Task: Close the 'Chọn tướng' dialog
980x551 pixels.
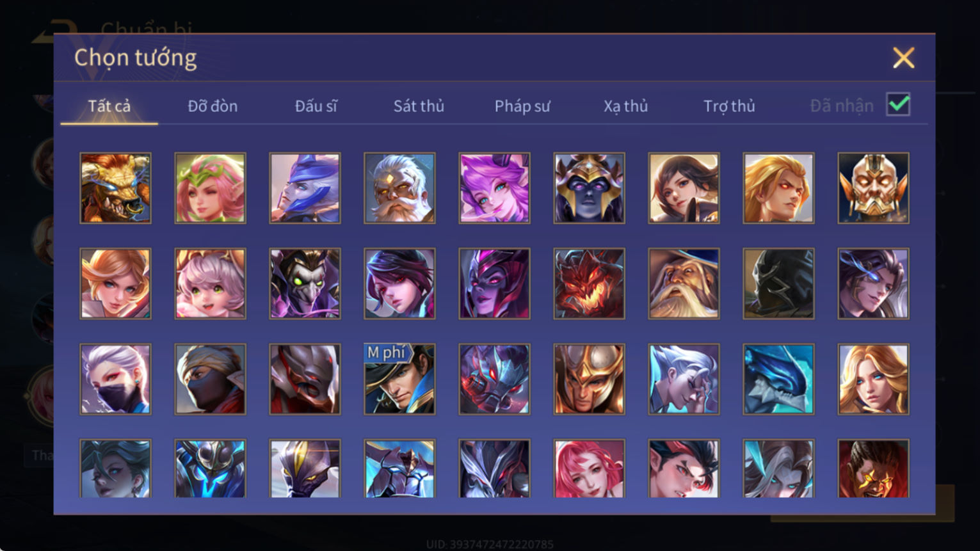Action: [903, 58]
